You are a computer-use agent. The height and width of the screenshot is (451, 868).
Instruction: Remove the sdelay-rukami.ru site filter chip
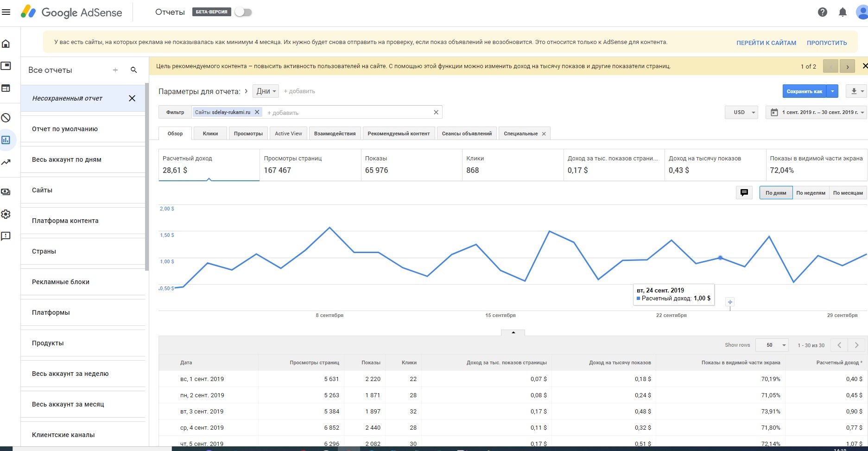257,112
